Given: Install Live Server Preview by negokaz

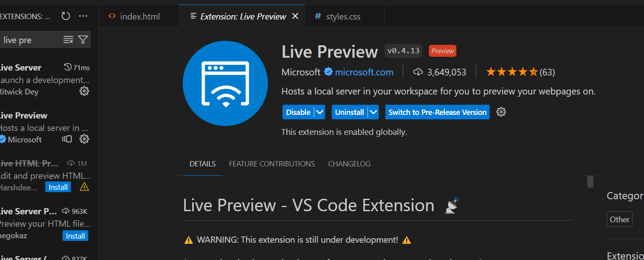Looking at the screenshot, I should (75, 236).
